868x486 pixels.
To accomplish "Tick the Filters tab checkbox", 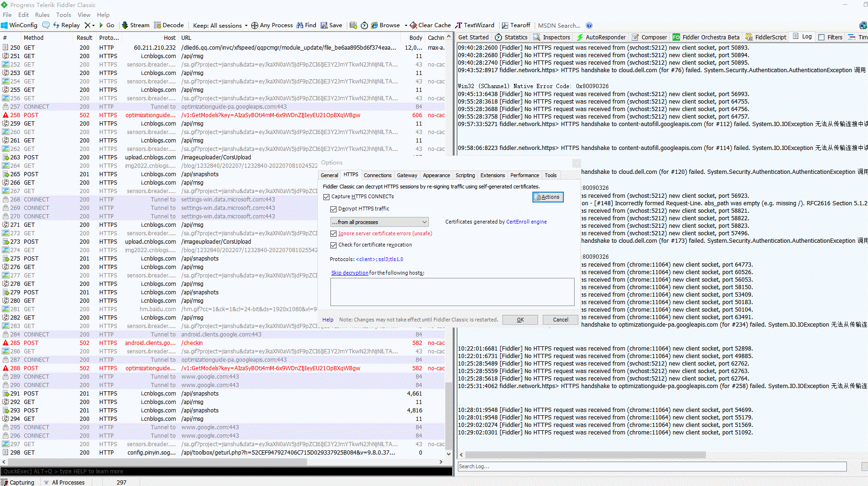I will pos(822,37).
